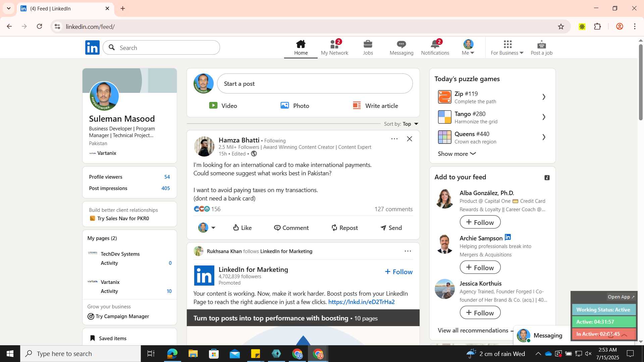Click the Open App tracker button

pos(621,297)
